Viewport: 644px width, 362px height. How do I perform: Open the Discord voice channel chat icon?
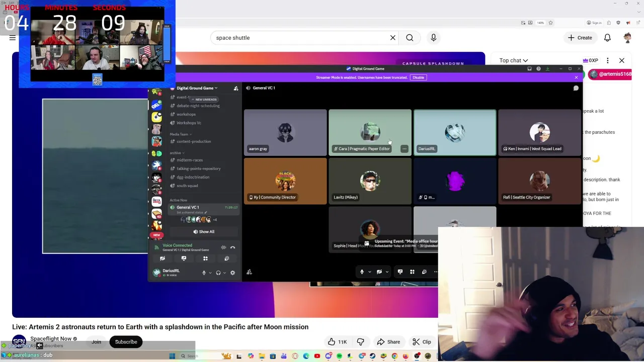[576, 88]
